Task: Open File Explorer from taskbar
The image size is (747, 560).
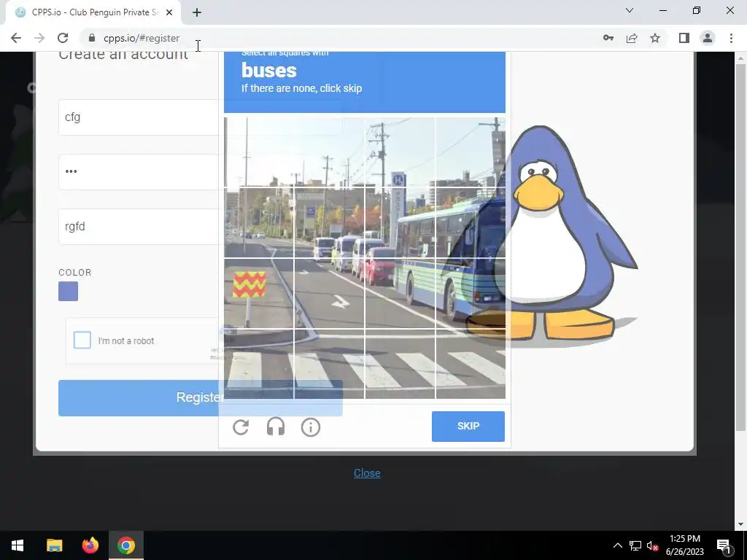Action: (x=54, y=545)
